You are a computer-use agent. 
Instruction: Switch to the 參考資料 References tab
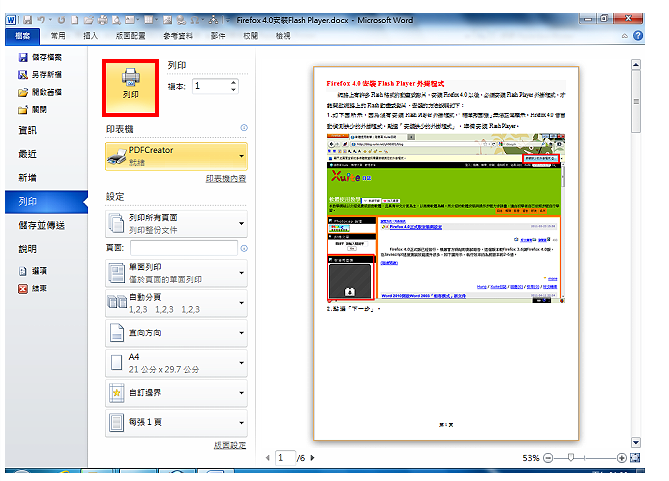[x=178, y=36]
